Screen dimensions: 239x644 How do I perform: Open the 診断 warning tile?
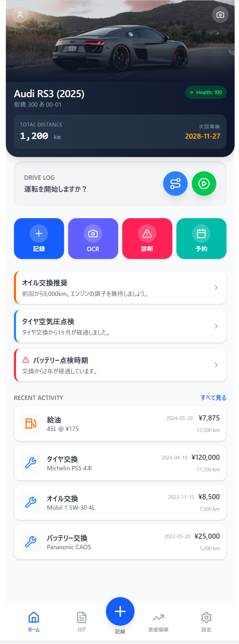pyautogui.click(x=147, y=239)
